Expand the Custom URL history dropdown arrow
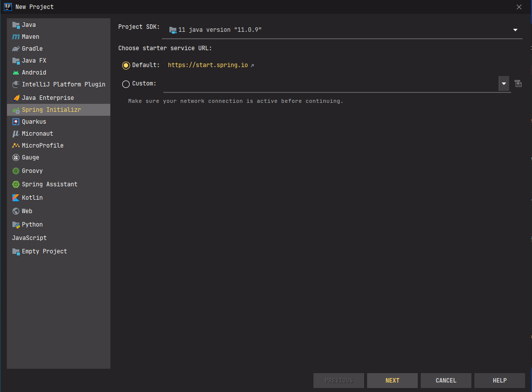This screenshot has width=532, height=392. click(x=504, y=84)
